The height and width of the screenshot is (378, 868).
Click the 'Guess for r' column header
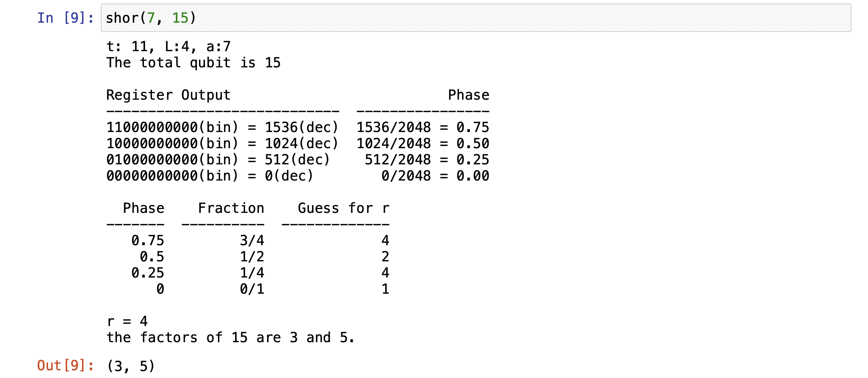coord(343,208)
